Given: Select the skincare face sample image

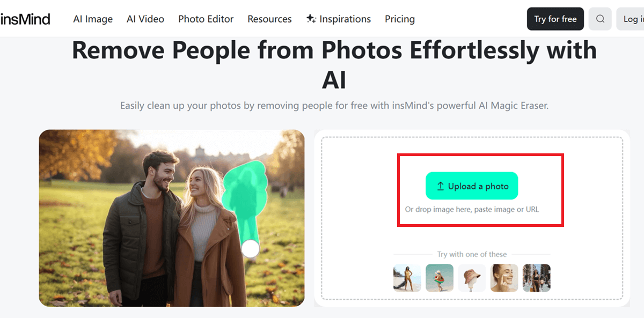Looking at the screenshot, I should click(504, 277).
